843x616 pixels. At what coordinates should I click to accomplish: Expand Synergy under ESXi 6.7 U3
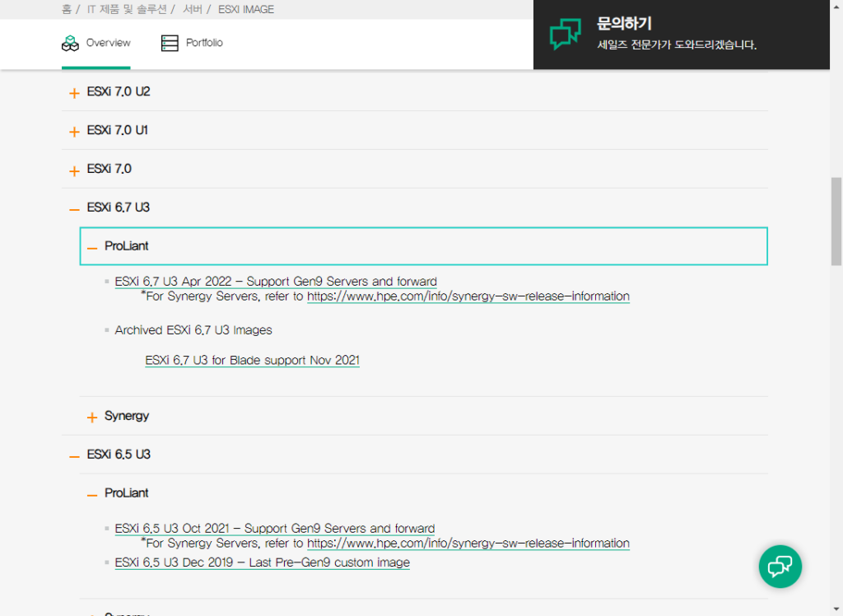[x=424, y=416]
